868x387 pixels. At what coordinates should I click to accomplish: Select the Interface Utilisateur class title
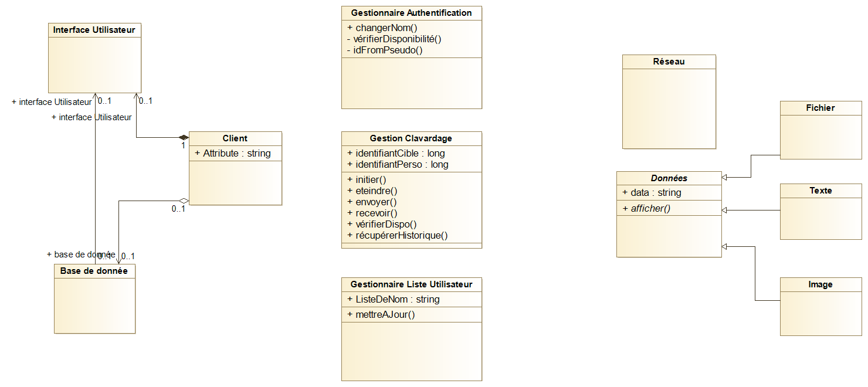click(94, 30)
